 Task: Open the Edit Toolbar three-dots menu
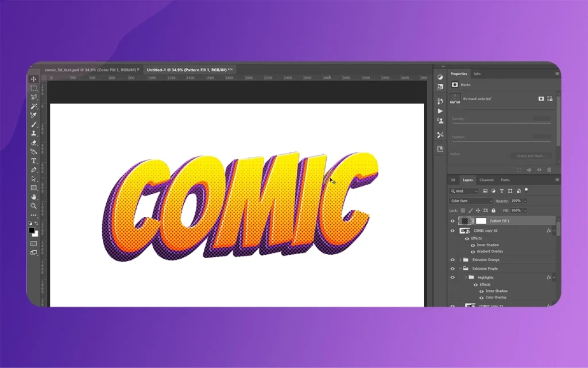[x=34, y=215]
